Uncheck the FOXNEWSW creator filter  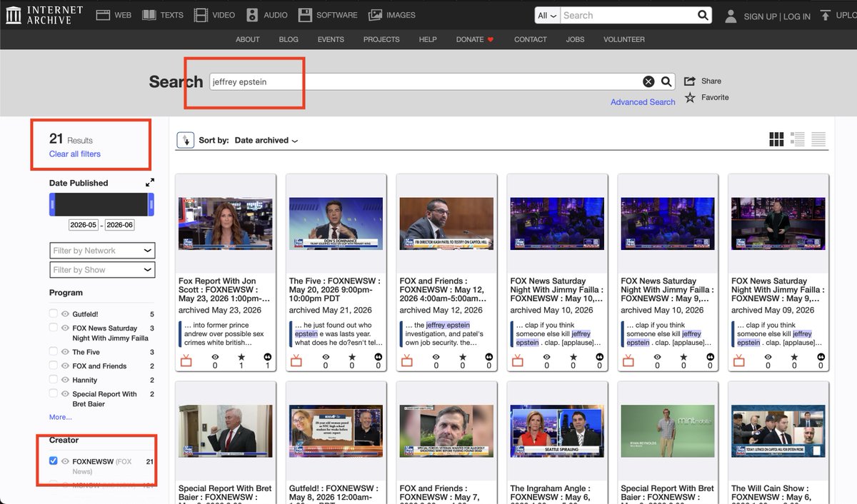[x=54, y=461]
